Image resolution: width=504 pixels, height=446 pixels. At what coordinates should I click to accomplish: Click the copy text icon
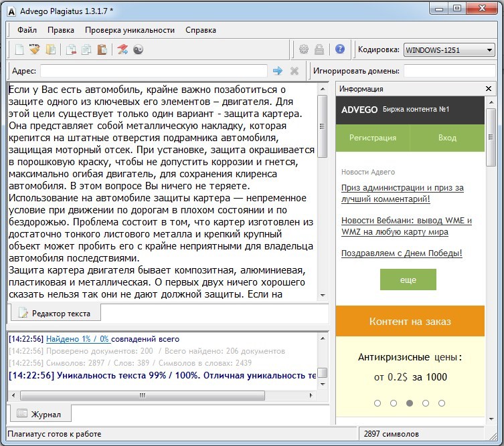pyautogui.click(x=86, y=49)
